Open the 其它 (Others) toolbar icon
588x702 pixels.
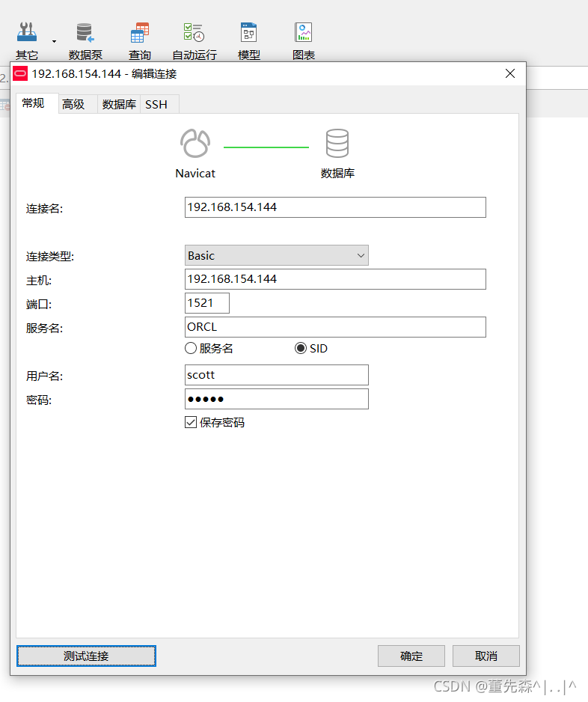coord(27,40)
